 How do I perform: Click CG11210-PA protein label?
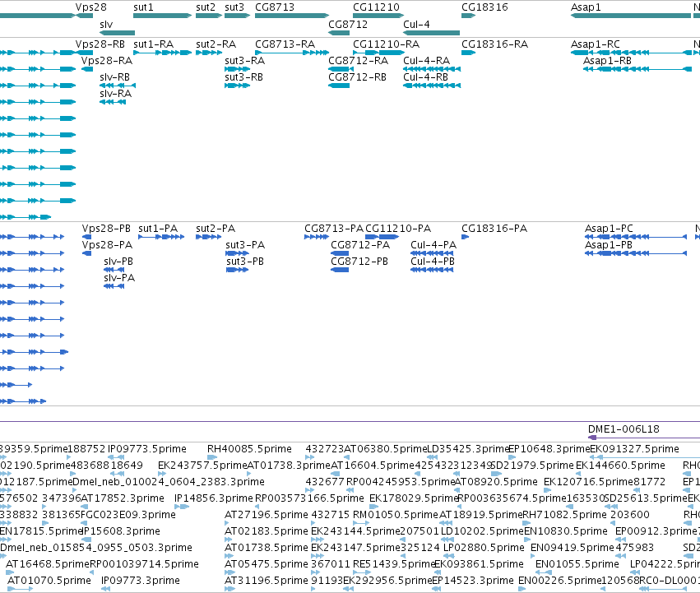pyautogui.click(x=398, y=229)
